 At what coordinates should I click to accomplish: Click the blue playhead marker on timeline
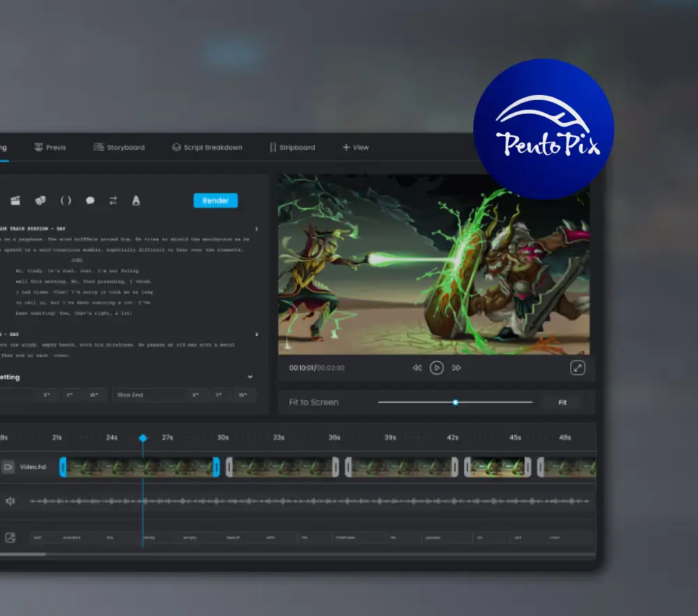[143, 439]
